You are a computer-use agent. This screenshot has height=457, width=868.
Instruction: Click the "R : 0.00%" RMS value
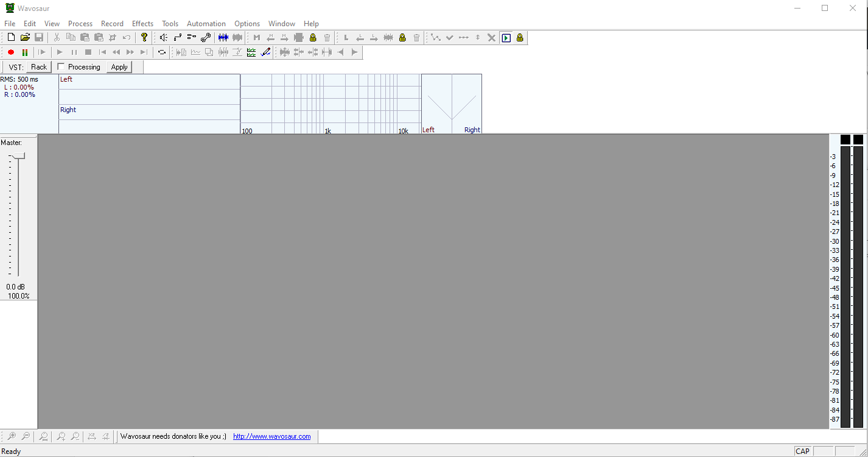pos(19,94)
